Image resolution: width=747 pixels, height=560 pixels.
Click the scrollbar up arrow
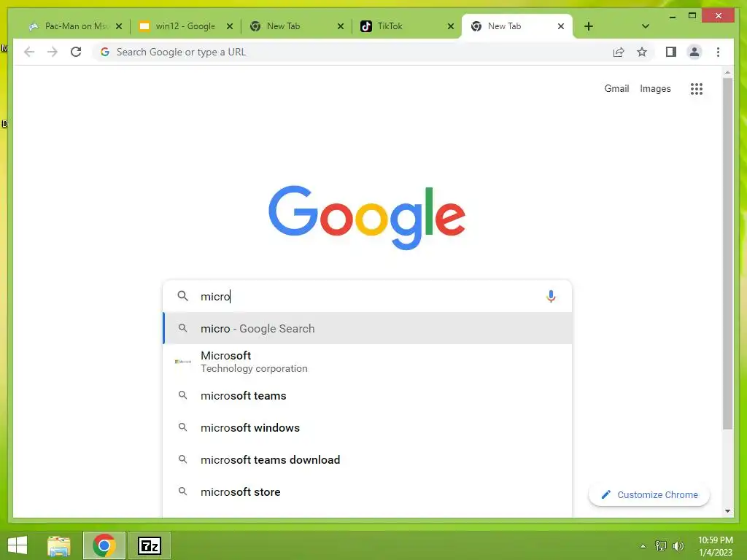coord(727,72)
